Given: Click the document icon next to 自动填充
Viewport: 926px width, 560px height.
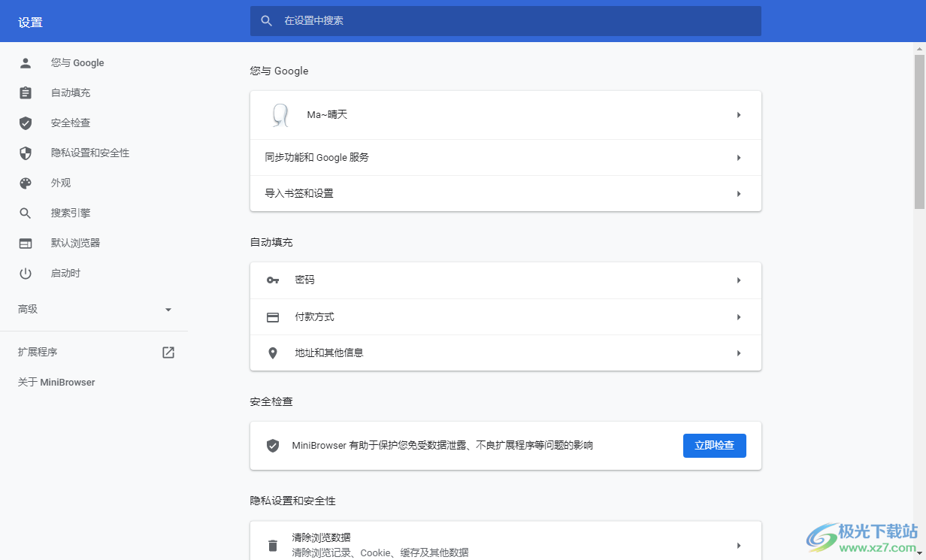Looking at the screenshot, I should click(26, 92).
